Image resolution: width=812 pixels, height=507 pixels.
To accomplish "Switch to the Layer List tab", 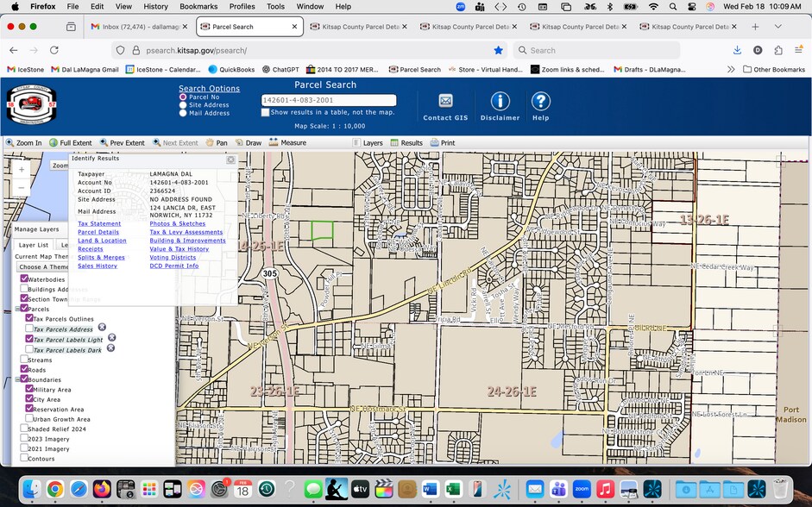I will (x=34, y=245).
